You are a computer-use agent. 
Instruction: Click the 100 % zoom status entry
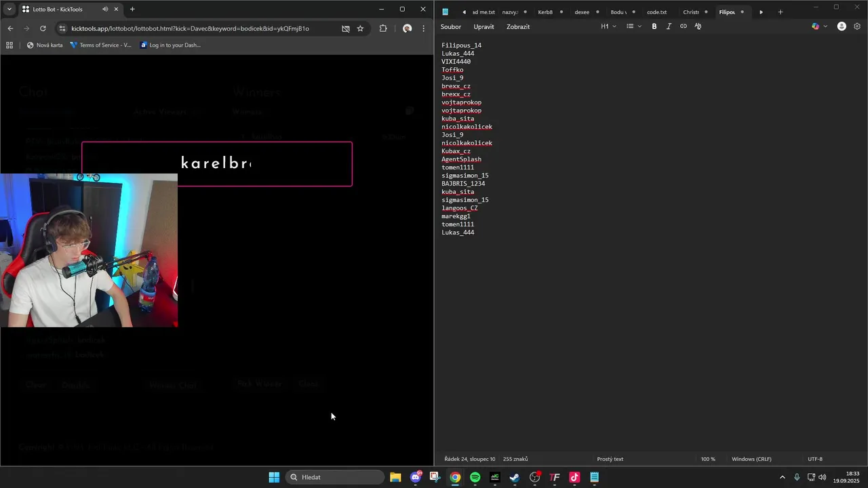pyautogui.click(x=708, y=459)
